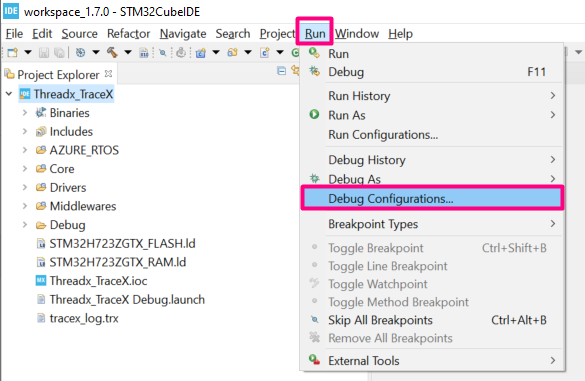Select Debug Configurations... menu entry

click(432, 199)
